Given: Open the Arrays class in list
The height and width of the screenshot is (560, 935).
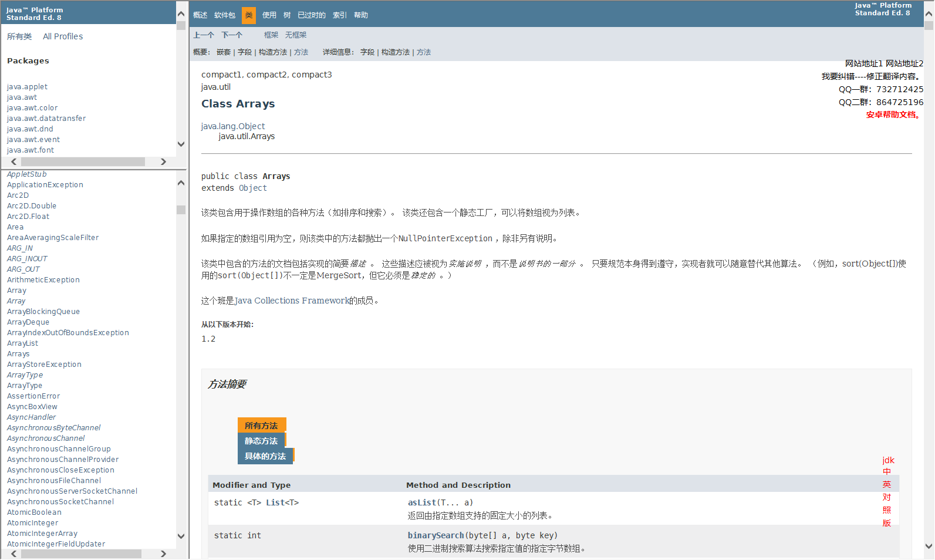Looking at the screenshot, I should pyautogui.click(x=18, y=354).
